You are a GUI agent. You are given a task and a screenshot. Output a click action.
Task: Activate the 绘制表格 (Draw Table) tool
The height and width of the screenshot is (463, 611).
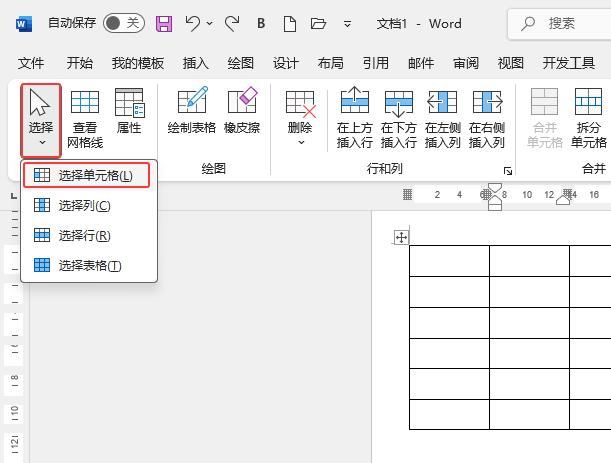[192, 111]
